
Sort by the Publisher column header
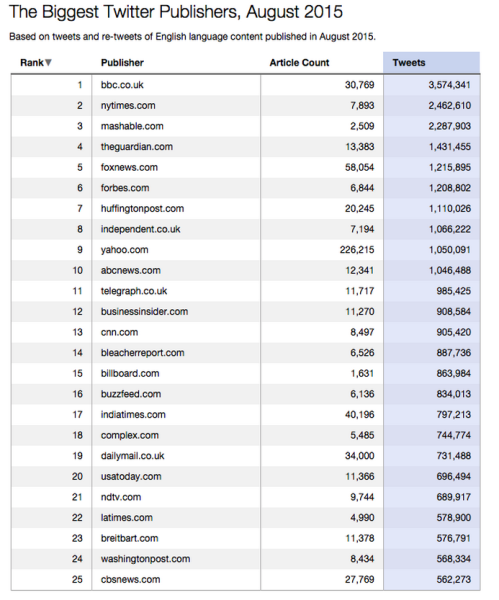[122, 63]
